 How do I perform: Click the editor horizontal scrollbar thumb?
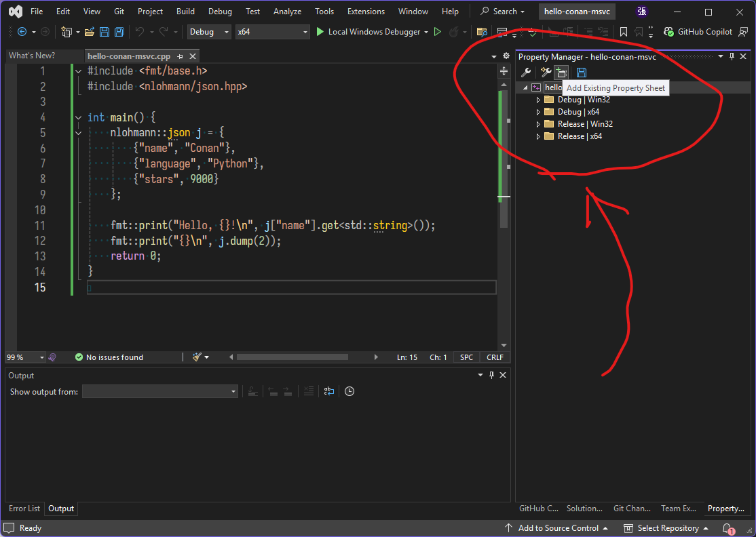coord(292,357)
